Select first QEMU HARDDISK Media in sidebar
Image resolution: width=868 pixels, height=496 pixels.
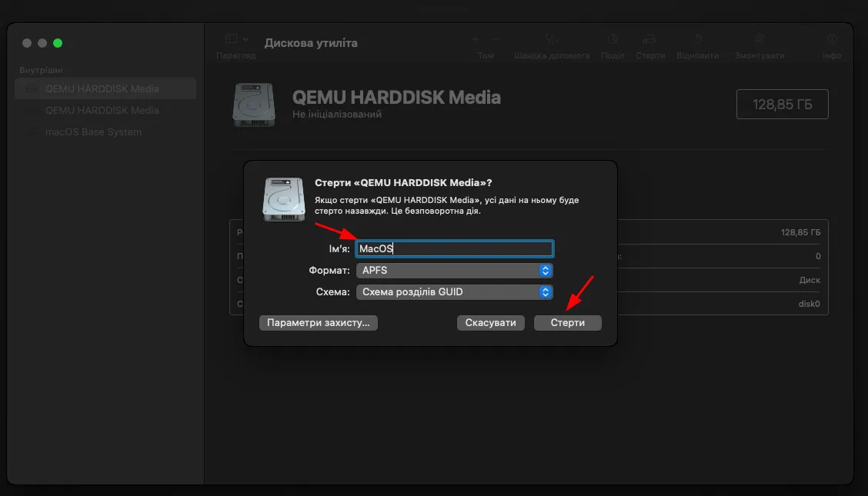pyautogui.click(x=105, y=88)
